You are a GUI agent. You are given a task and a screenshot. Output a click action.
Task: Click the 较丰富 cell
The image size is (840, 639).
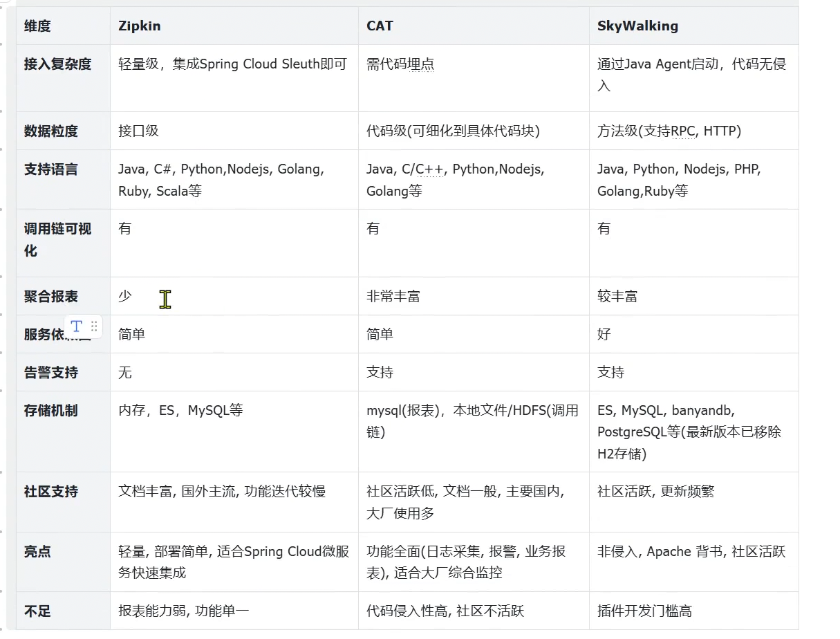pos(694,296)
